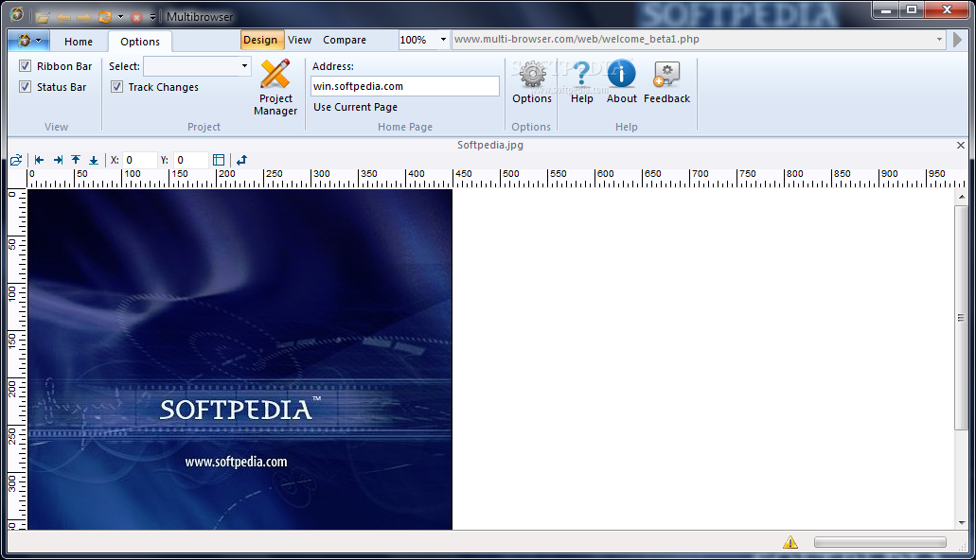Select the Options ribbon tab

coord(140,42)
